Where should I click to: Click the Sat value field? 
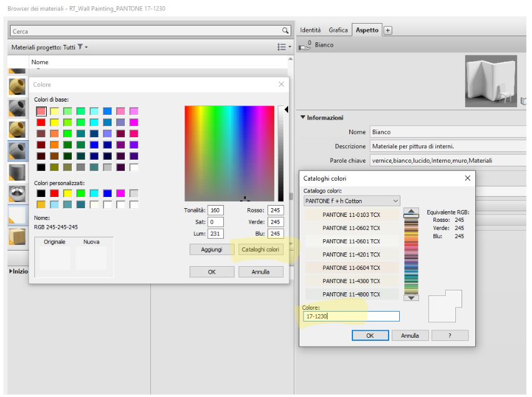[x=215, y=222]
